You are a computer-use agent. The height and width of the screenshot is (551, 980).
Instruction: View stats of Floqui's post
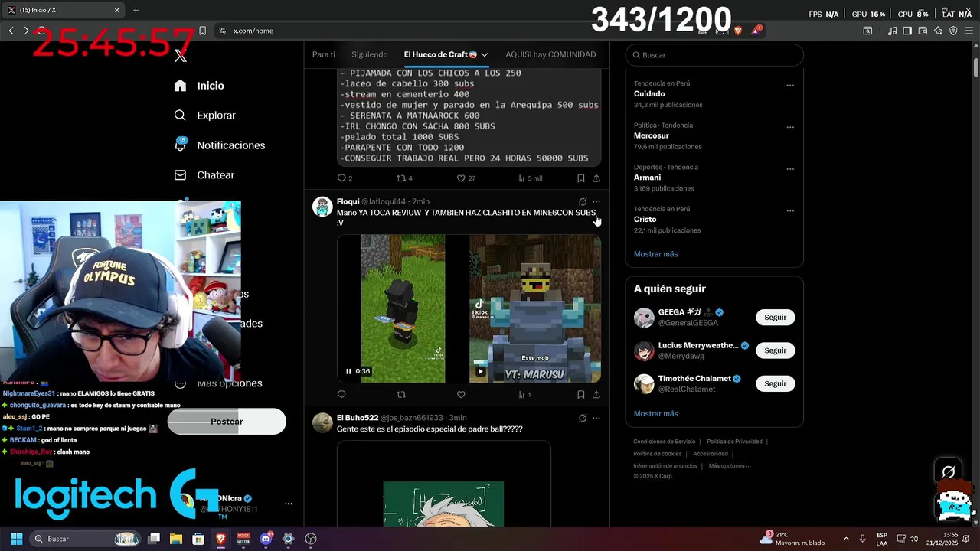click(524, 395)
